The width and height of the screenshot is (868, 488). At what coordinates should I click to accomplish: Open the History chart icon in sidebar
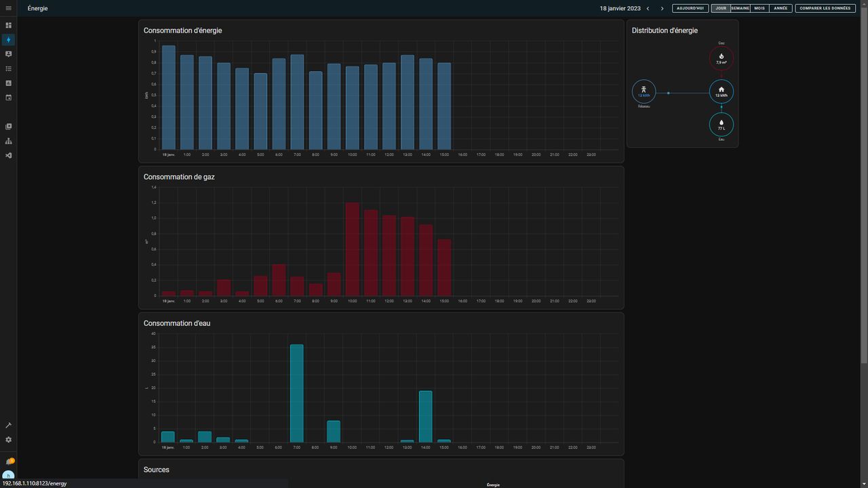pos(8,83)
